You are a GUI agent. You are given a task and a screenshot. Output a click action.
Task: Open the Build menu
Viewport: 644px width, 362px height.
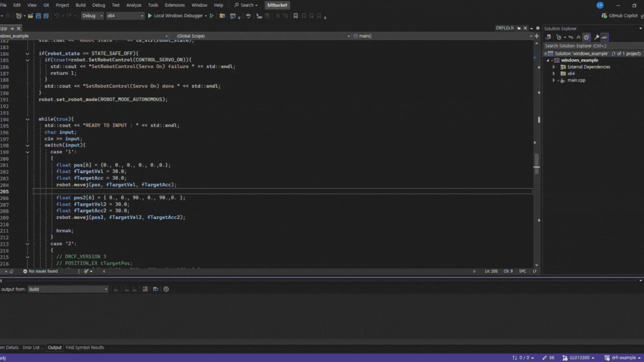(x=80, y=5)
